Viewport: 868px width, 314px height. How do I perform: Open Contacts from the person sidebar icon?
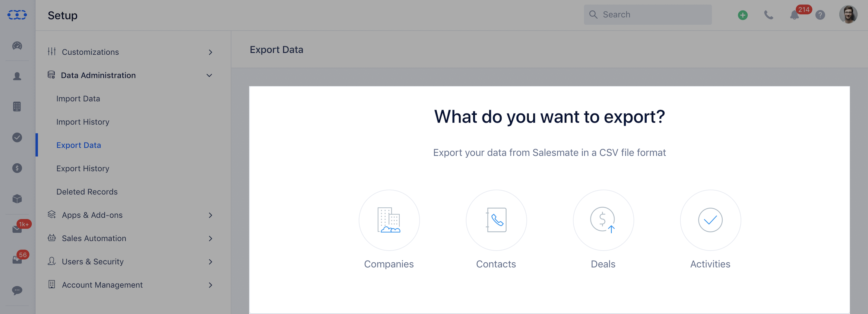[17, 76]
